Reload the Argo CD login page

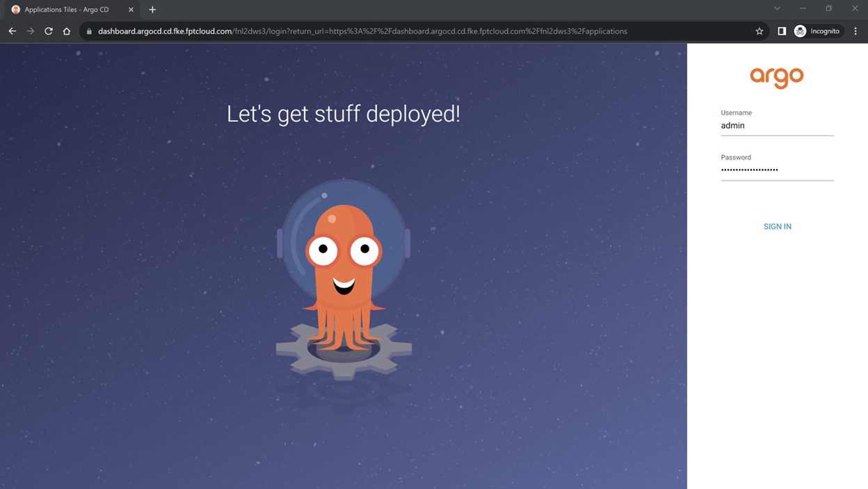pyautogui.click(x=49, y=31)
